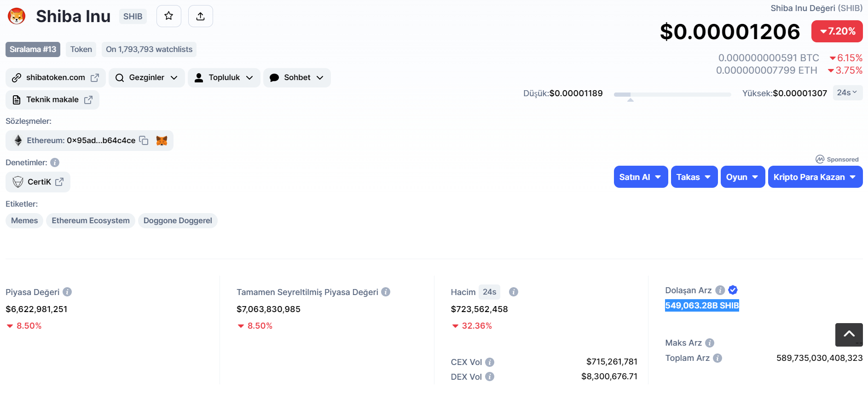Click the 7.20% price change badge

coord(837,31)
